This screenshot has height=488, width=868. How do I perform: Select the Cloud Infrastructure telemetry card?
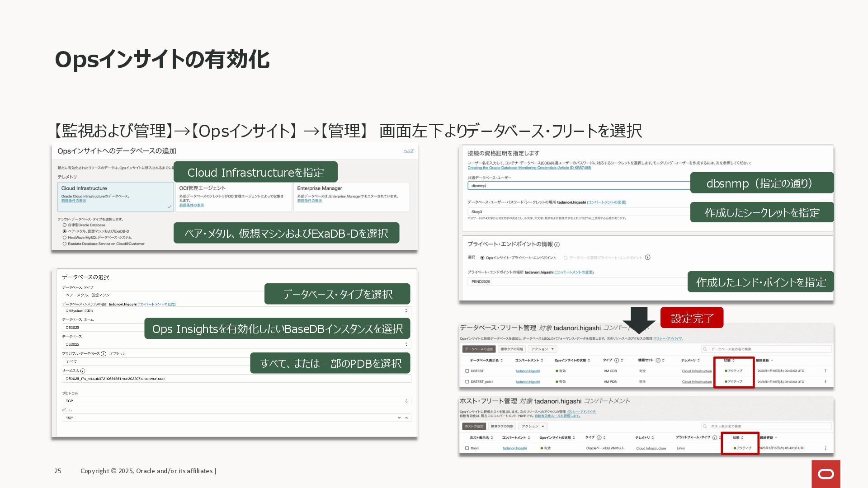coord(115,197)
